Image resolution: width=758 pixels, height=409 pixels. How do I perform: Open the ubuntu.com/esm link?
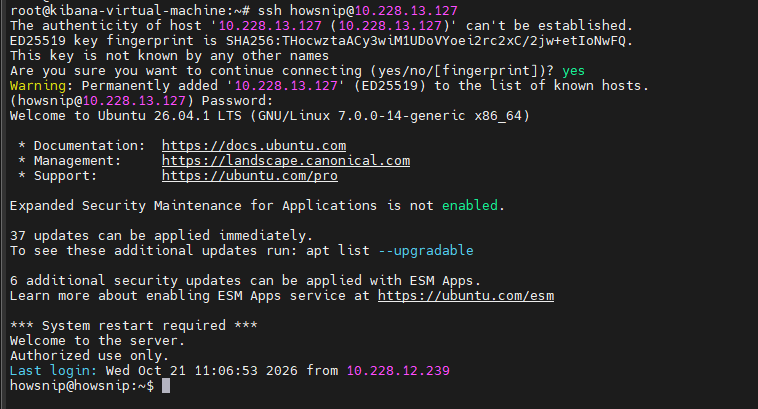click(x=466, y=295)
